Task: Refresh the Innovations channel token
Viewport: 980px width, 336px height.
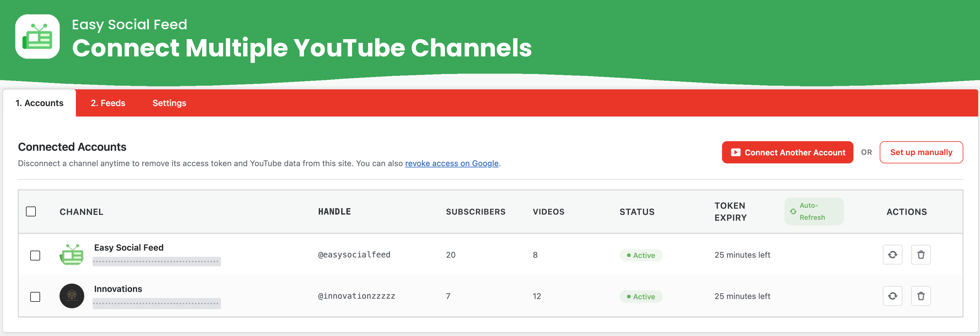Action: 892,296
